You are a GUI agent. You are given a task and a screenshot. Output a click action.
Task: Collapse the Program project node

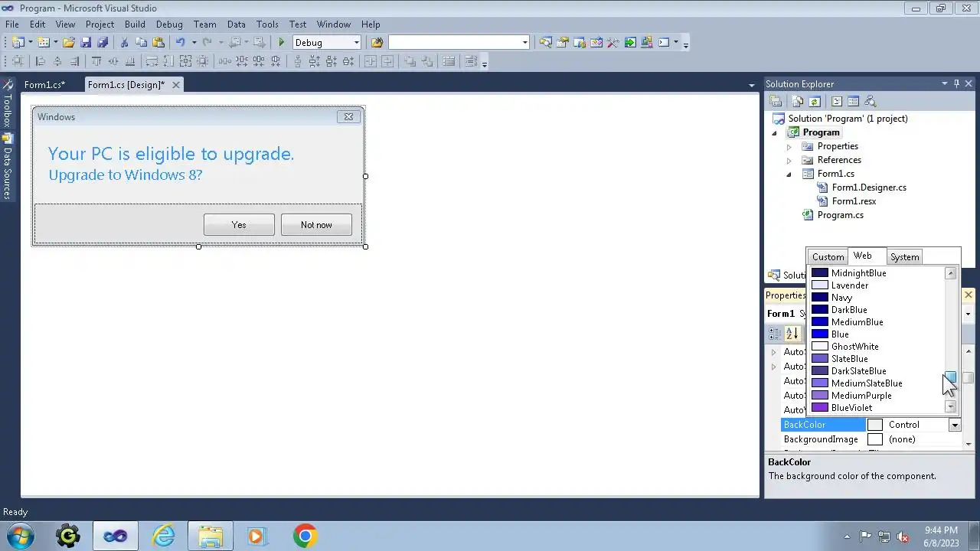(774, 133)
